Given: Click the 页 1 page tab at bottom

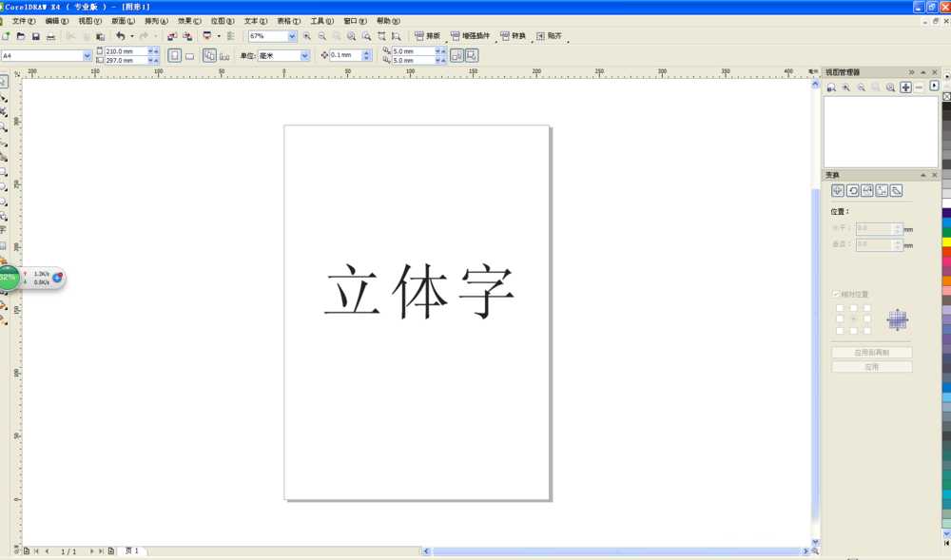Looking at the screenshot, I should [132, 550].
